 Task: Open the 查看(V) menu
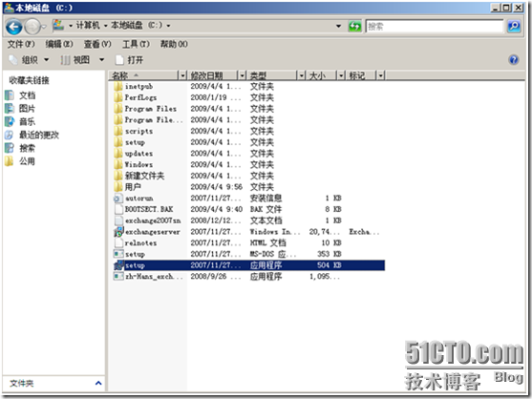pos(97,44)
